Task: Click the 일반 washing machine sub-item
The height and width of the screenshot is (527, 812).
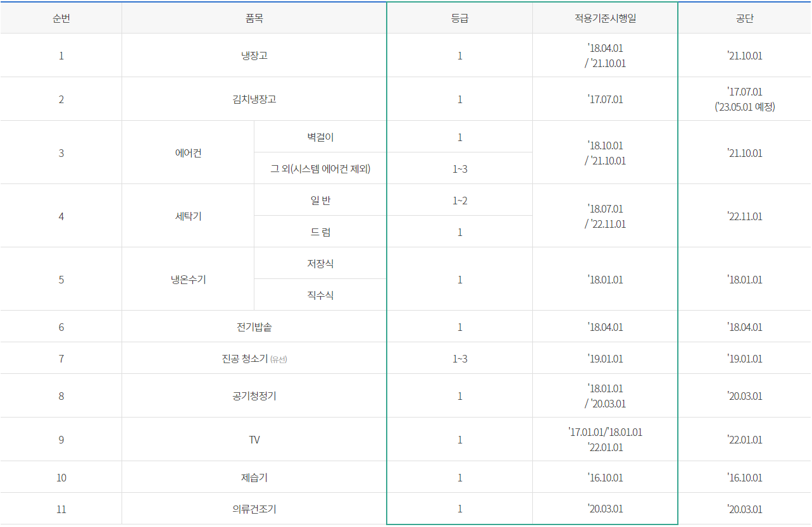Action: click(x=320, y=199)
